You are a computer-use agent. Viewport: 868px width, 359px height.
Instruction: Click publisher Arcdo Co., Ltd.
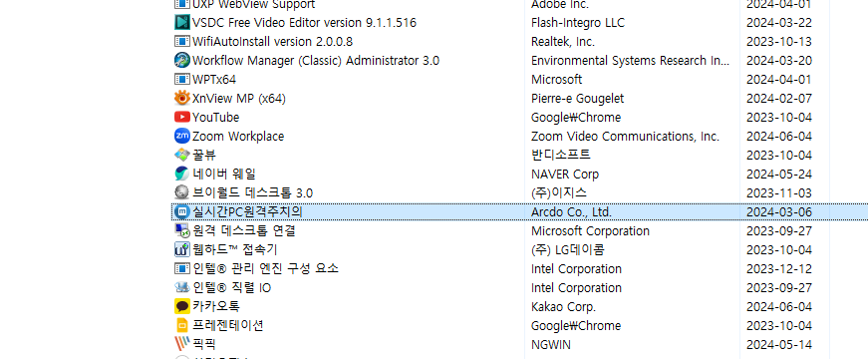click(571, 212)
